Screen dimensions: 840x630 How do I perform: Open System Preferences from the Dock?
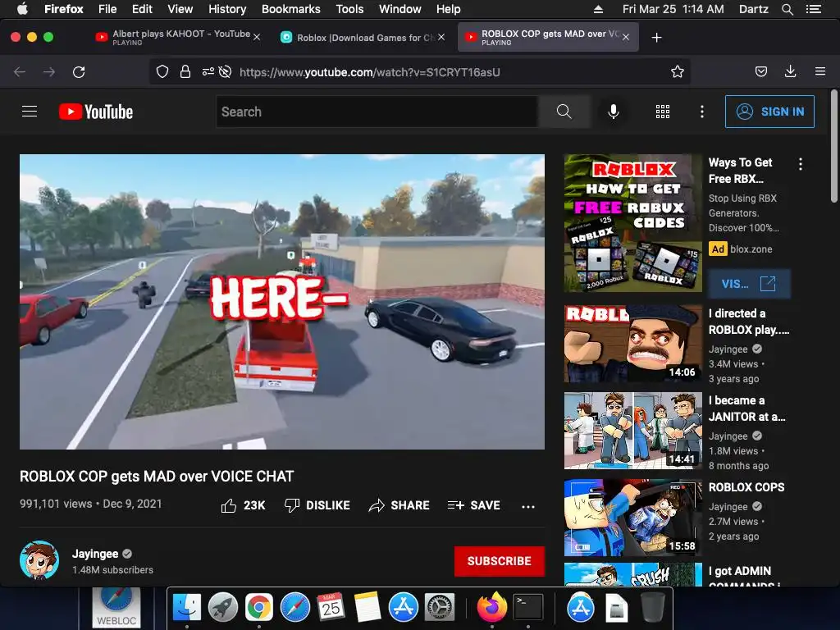[440, 608]
